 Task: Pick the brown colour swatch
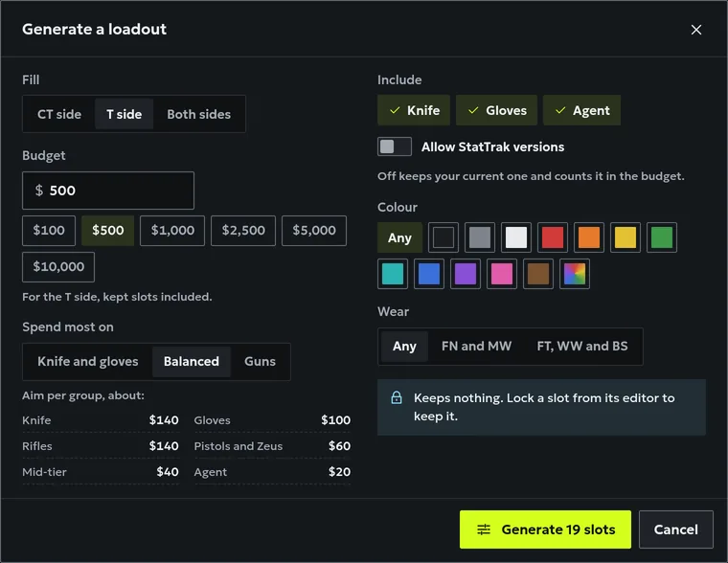pyautogui.click(x=538, y=274)
